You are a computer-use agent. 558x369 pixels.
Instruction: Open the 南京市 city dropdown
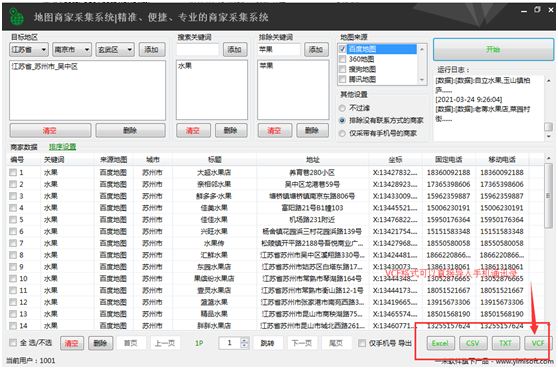point(72,49)
